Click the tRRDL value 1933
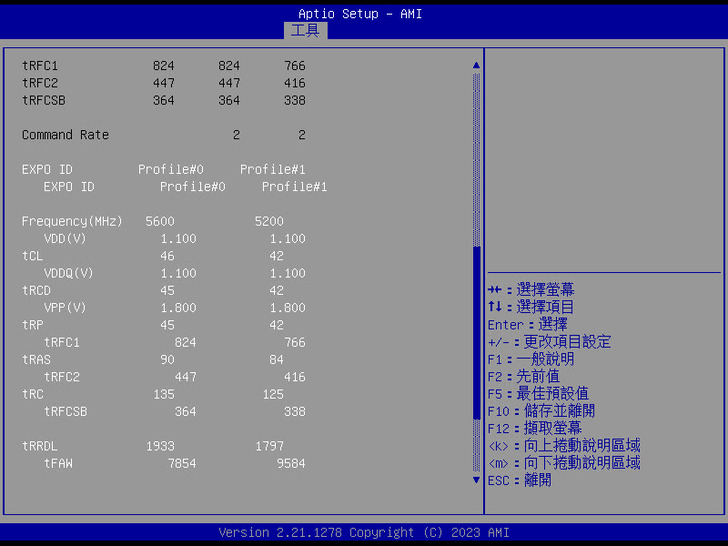Image resolution: width=728 pixels, height=546 pixels. (x=160, y=446)
